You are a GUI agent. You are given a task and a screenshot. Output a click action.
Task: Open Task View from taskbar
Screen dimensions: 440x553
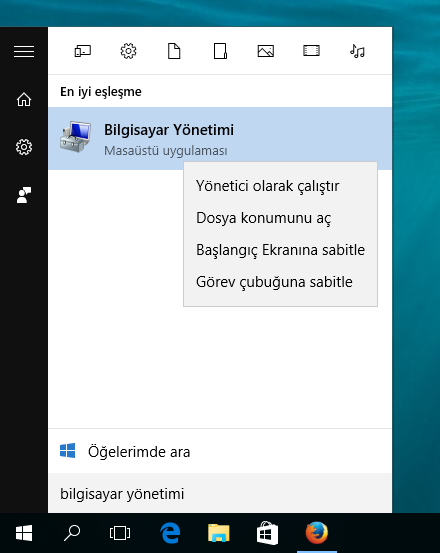(120, 533)
